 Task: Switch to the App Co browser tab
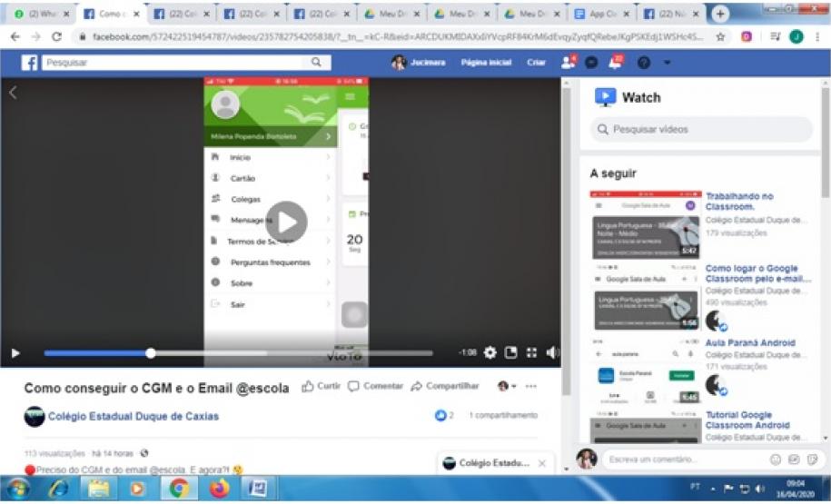[x=601, y=15]
